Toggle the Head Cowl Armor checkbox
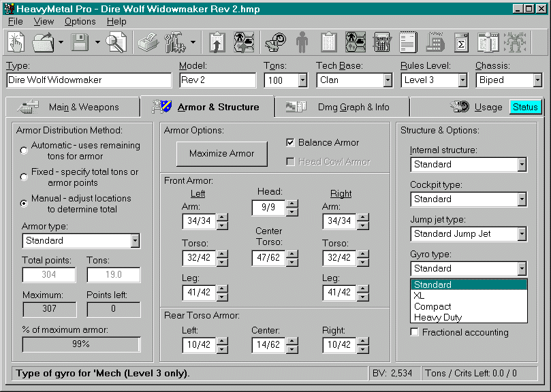This screenshot has width=551, height=392. (x=290, y=161)
